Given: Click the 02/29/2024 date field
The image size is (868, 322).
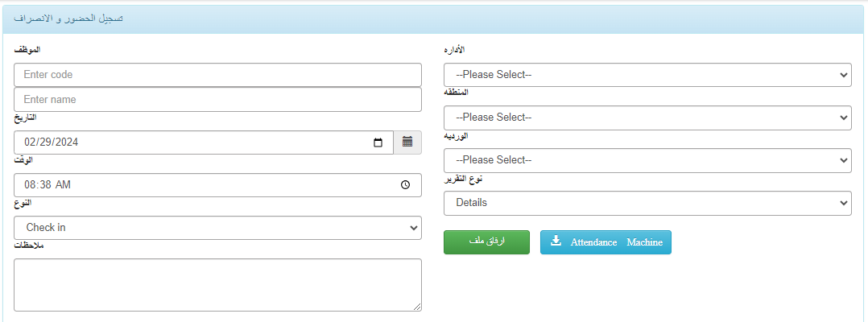Looking at the screenshot, I should (204, 142).
